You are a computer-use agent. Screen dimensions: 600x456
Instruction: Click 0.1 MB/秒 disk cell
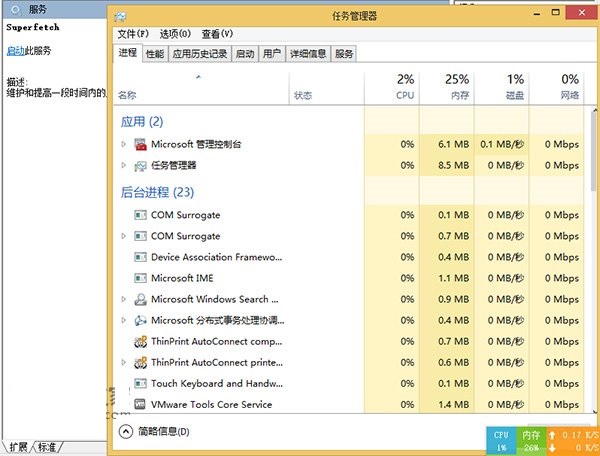[x=502, y=144]
